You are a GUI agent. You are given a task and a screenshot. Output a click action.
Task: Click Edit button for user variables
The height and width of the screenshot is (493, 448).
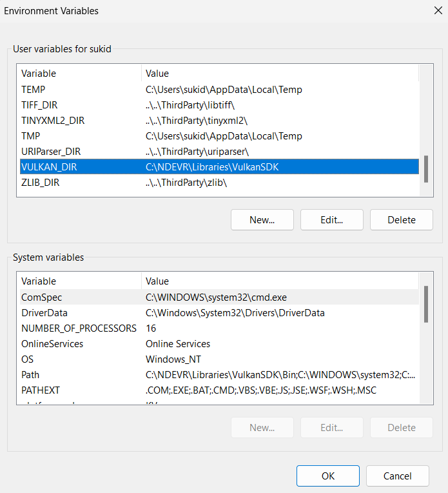[331, 219]
